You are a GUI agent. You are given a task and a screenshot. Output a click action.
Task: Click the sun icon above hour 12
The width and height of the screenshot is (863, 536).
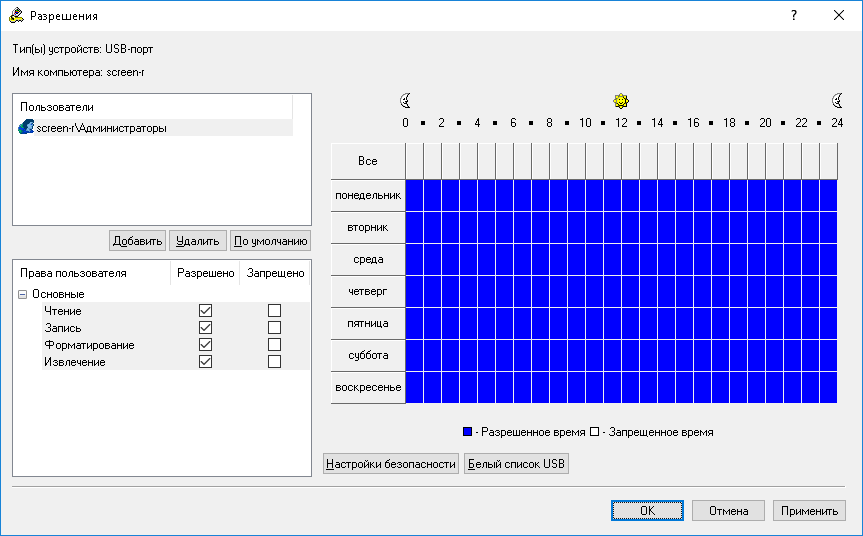coord(621,100)
